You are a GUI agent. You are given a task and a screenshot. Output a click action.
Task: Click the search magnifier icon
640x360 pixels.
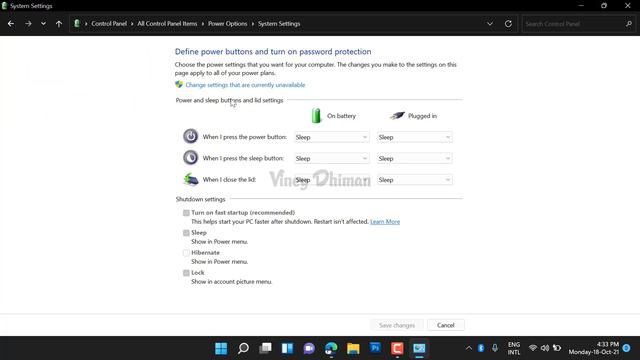(x=629, y=24)
